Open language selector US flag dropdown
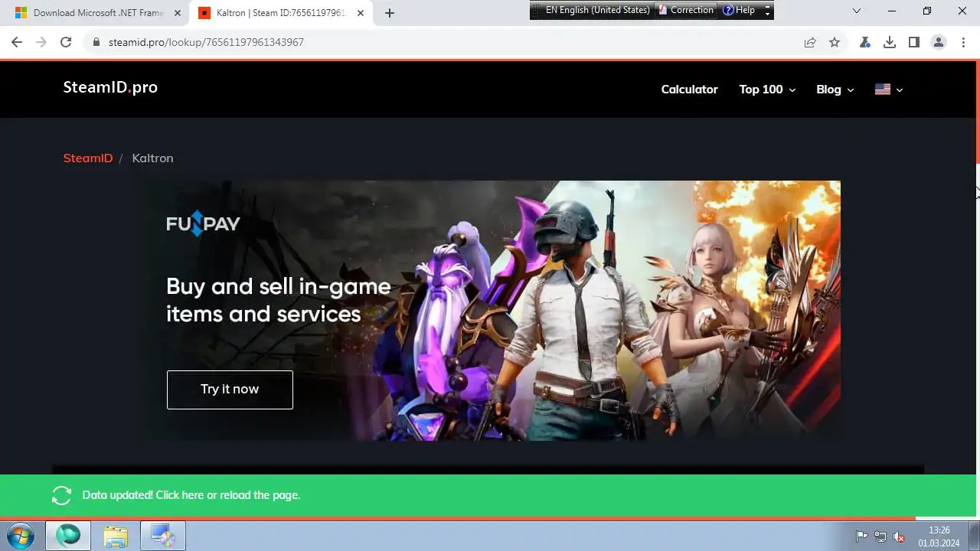This screenshot has height=551, width=980. (889, 90)
